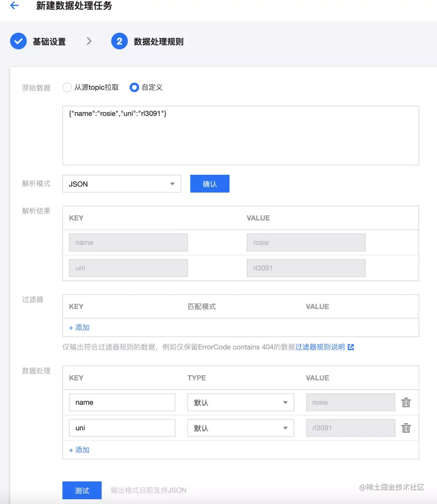Click the 解析结果 label
437x504 pixels.
click(x=36, y=211)
